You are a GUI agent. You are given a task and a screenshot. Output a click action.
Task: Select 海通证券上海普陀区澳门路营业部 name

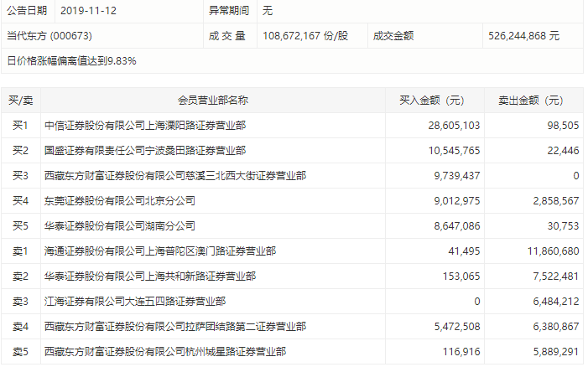[x=160, y=251]
